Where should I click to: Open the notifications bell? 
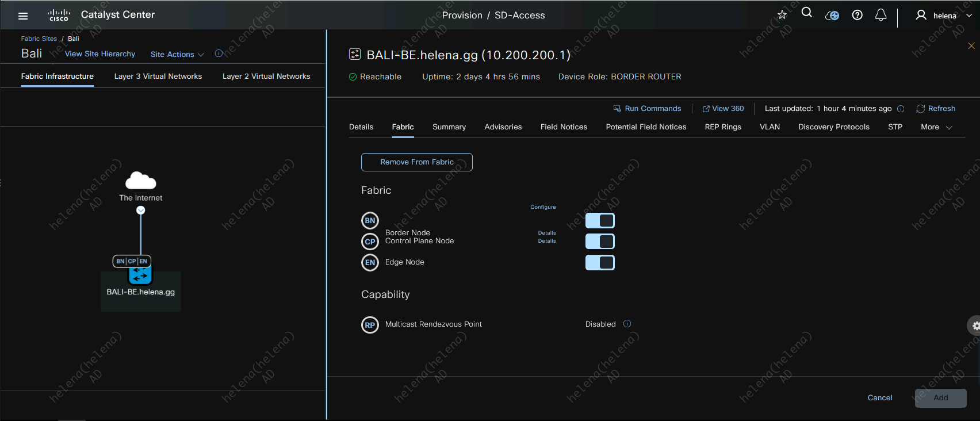[881, 15]
